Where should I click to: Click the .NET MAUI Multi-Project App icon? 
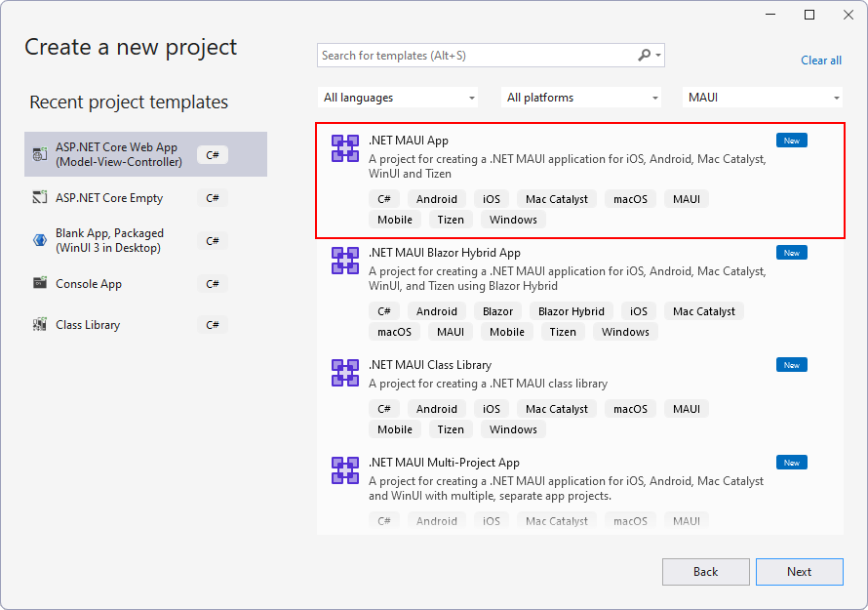coord(344,469)
